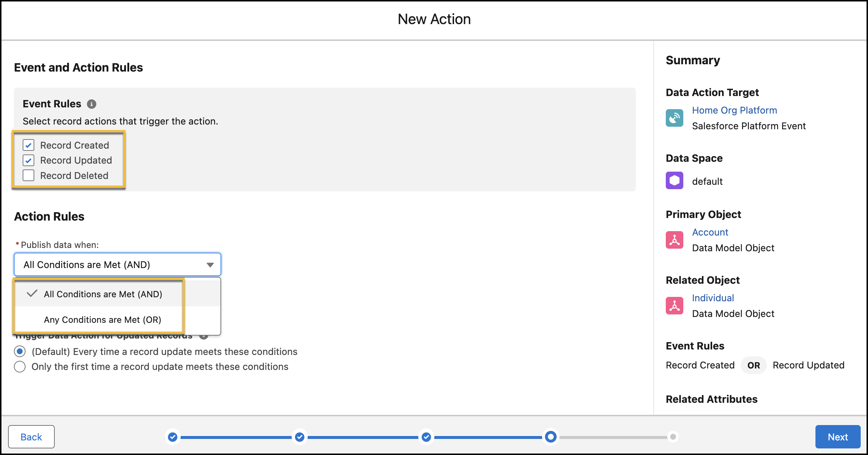Click the Select record actions description text
Viewport: 868px width, 455px height.
click(x=120, y=121)
